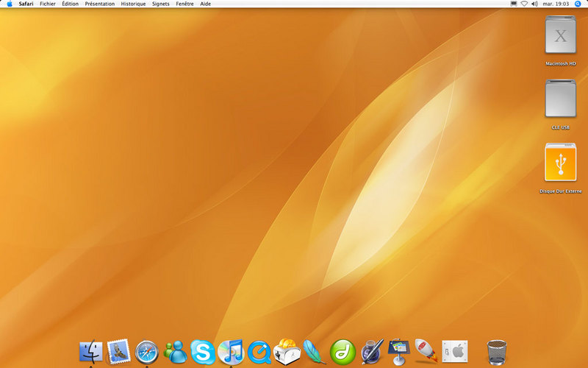Open QuickTime Player in the dock
This screenshot has height=368, width=588.
click(x=259, y=352)
